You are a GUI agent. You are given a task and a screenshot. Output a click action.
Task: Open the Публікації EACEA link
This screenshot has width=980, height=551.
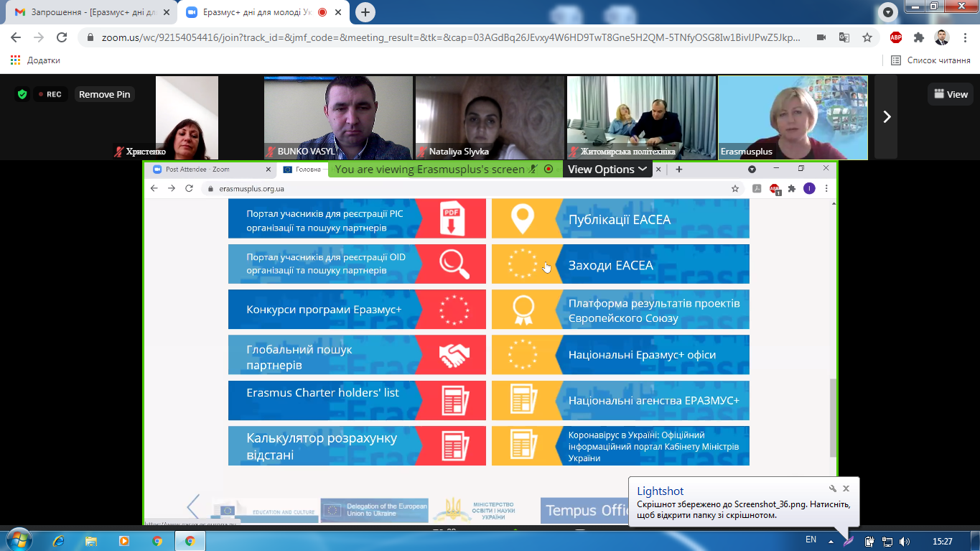(620, 219)
